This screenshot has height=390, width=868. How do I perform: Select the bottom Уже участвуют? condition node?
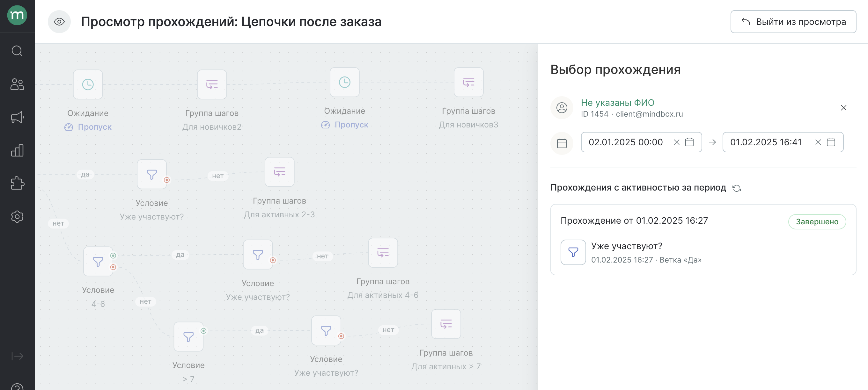coord(326,330)
